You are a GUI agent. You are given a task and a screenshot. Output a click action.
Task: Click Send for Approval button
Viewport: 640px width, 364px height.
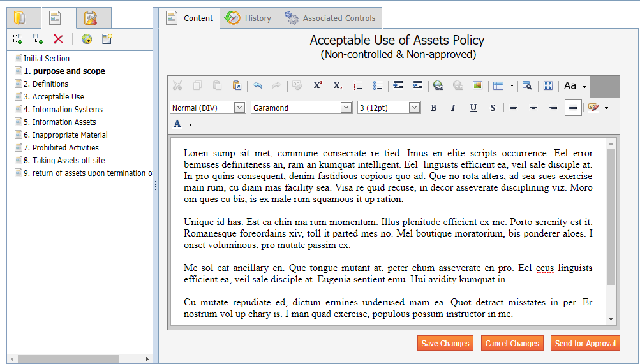point(585,343)
